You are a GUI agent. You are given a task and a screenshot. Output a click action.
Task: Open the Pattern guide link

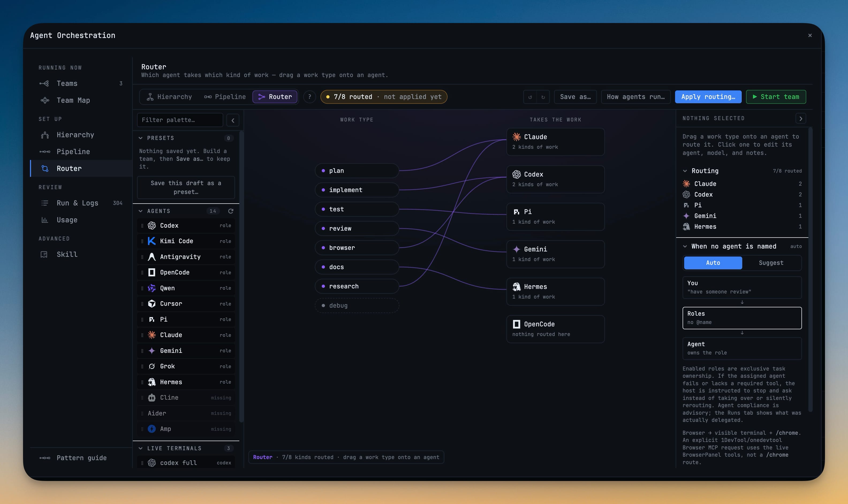81,458
